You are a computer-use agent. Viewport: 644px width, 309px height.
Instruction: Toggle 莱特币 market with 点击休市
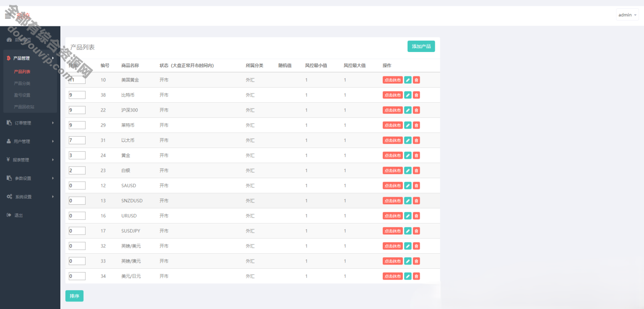click(x=392, y=125)
